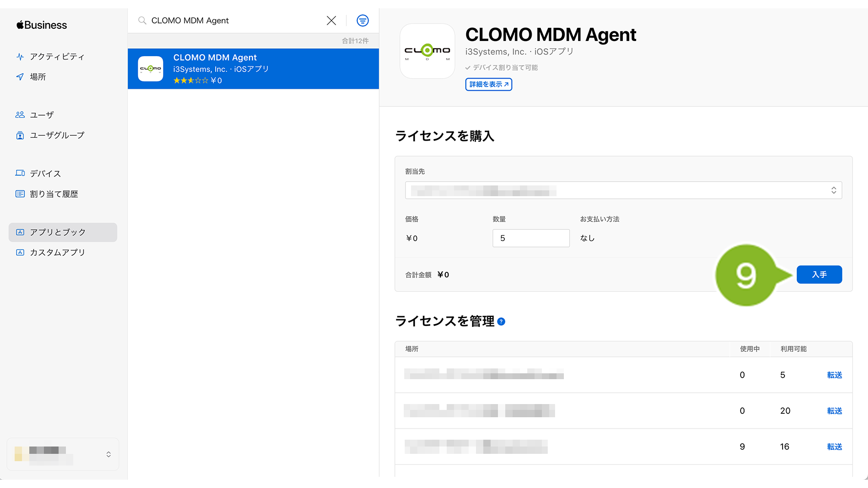Viewport: 868px width, 488px height.
Task: Click the assignment history list icon
Action: point(20,194)
